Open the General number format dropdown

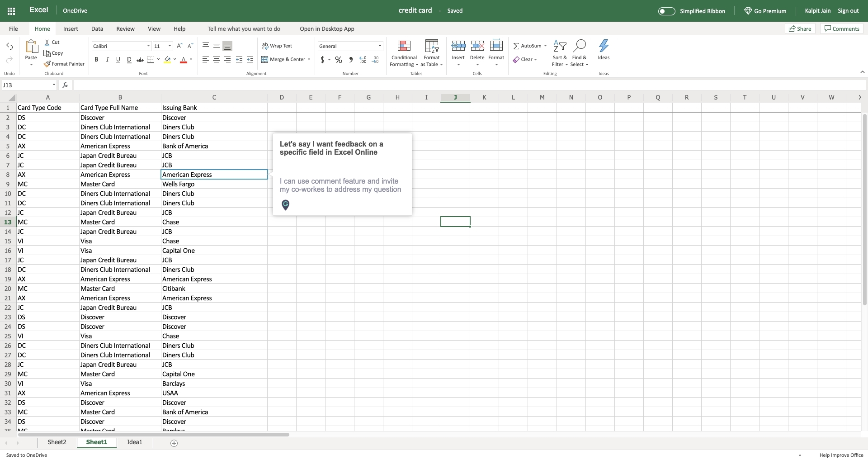point(350,46)
